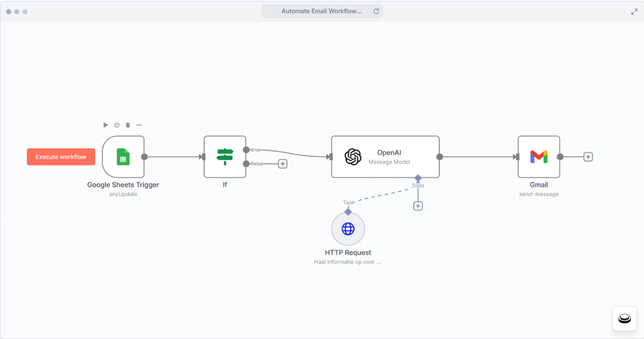The image size is (644, 339).
Task: Expand the window with the fullscreen arrows
Action: click(634, 12)
